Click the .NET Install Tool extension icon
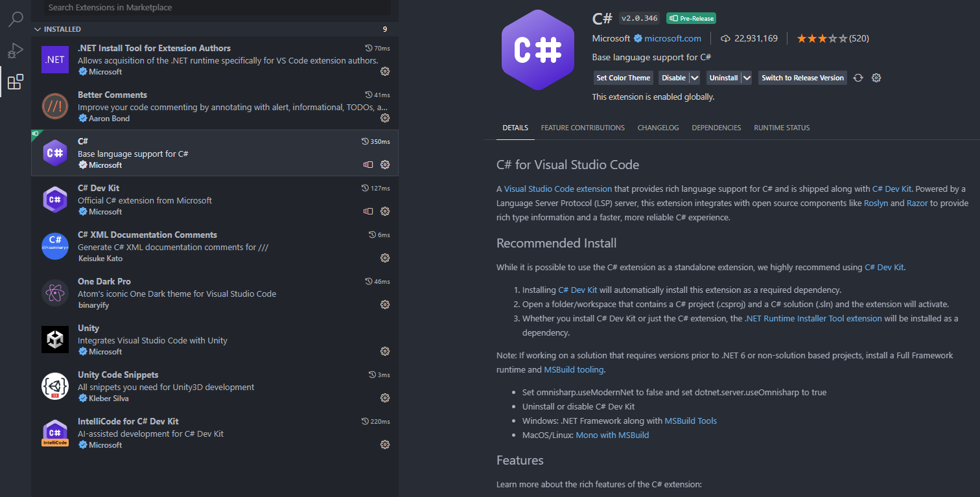The height and width of the screenshot is (497, 980). tap(55, 60)
